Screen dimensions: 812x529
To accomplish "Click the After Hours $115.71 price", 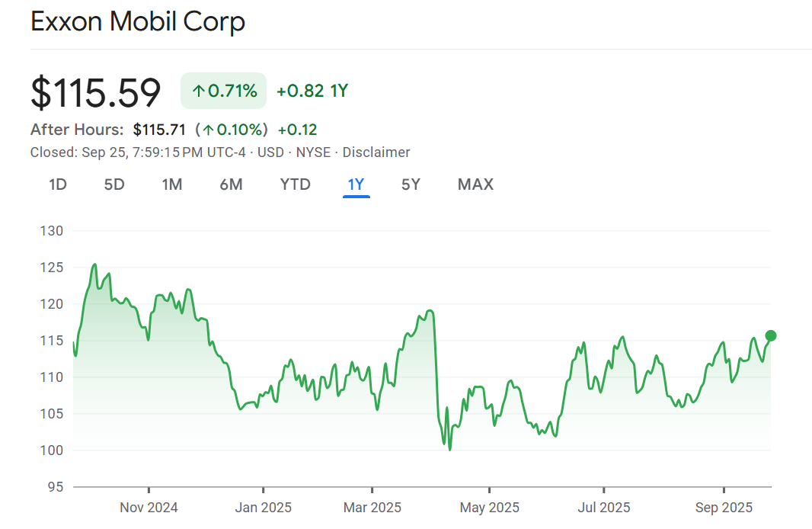I will click(159, 130).
